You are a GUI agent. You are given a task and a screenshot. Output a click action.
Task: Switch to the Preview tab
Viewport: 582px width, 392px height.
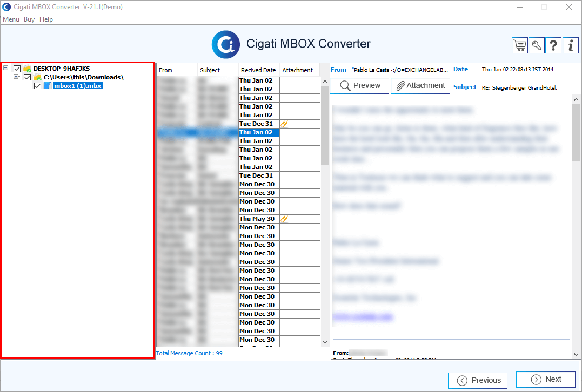359,86
